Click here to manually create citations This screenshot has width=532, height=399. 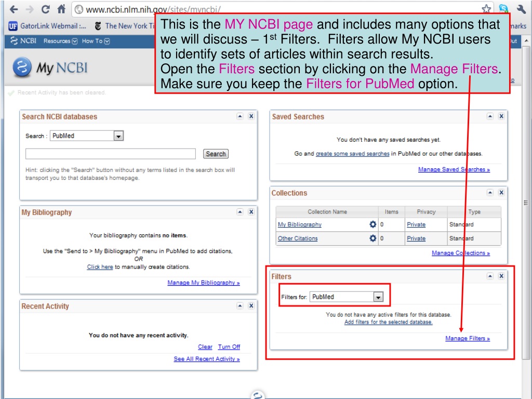[100, 267]
